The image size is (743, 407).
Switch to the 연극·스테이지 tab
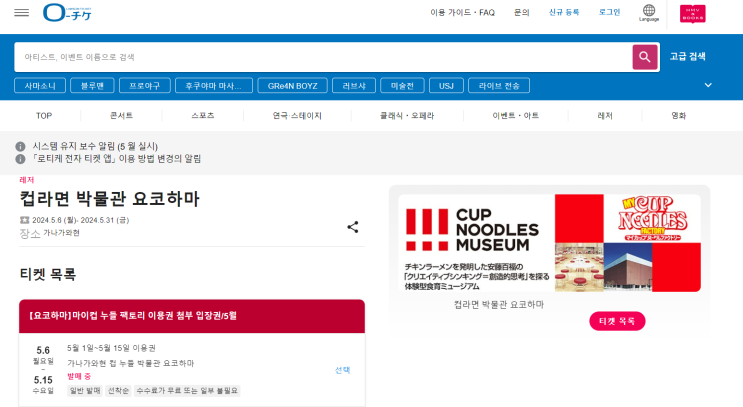point(297,116)
